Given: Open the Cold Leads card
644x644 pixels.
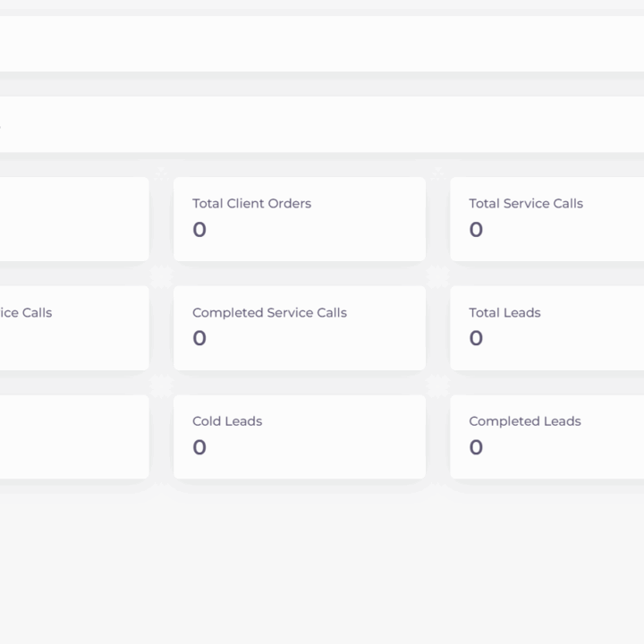Looking at the screenshot, I should click(x=300, y=436).
